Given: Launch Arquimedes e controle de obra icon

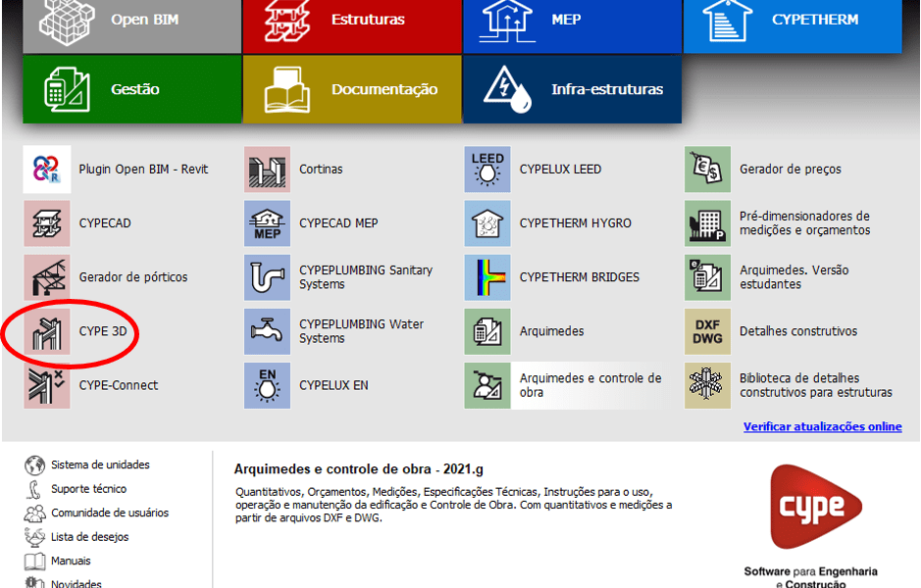Looking at the screenshot, I should [x=487, y=385].
